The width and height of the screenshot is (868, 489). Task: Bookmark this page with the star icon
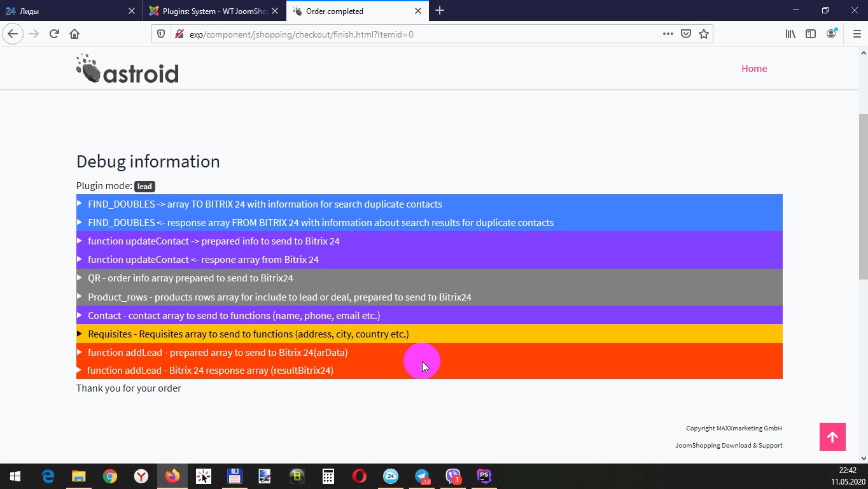pos(704,34)
